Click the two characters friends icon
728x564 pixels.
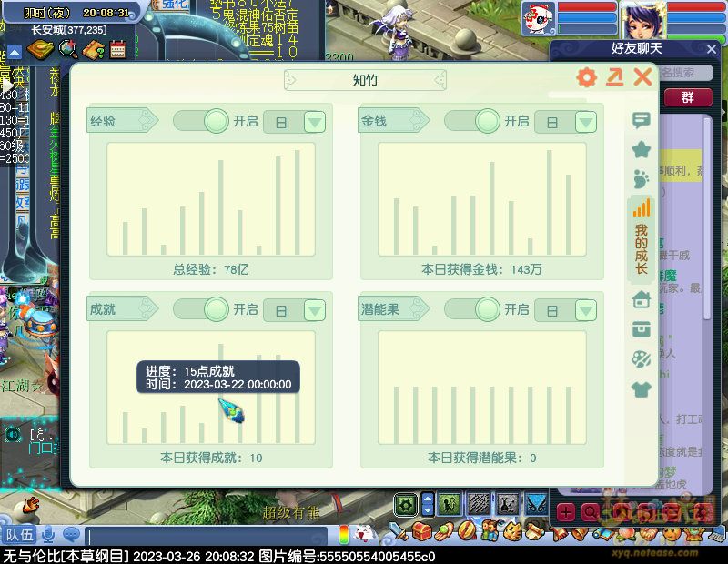[490, 531]
